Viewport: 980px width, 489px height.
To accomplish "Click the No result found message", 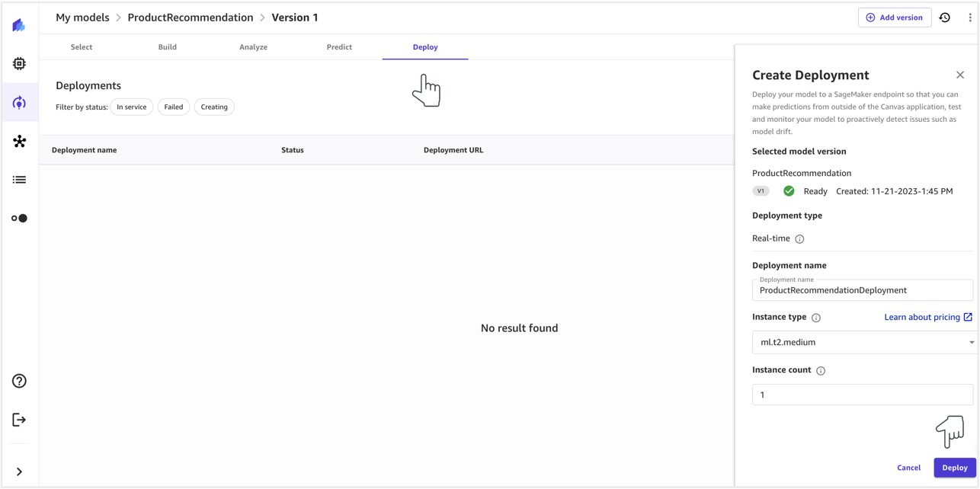I will coord(519,328).
